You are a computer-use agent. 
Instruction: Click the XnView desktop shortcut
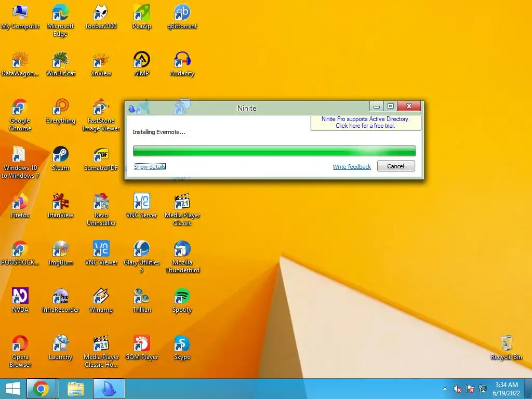point(101,64)
